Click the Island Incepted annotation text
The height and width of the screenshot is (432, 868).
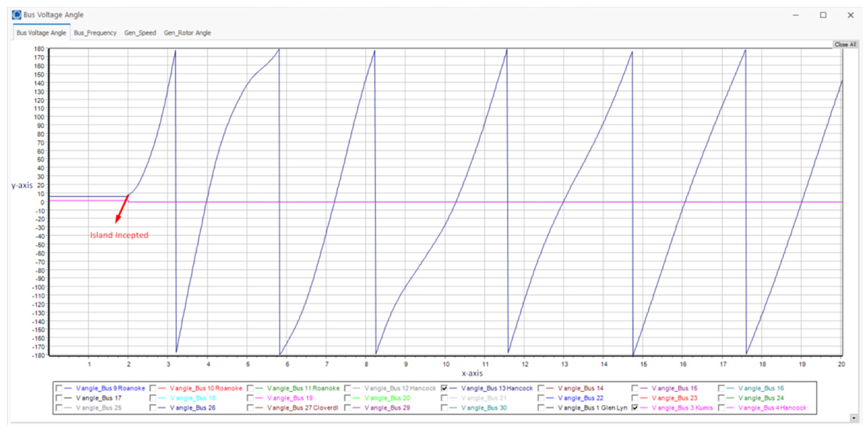(119, 235)
